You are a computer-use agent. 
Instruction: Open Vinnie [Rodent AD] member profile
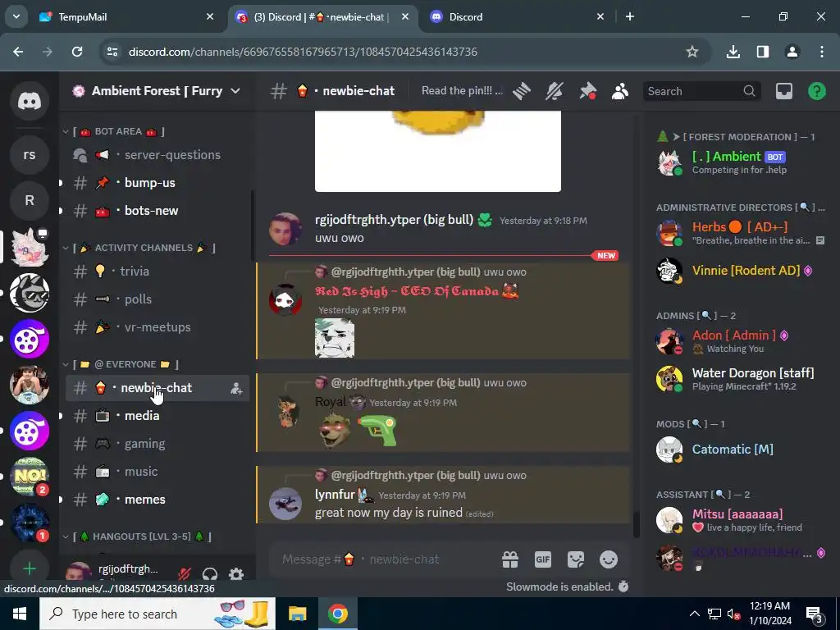coord(741,271)
